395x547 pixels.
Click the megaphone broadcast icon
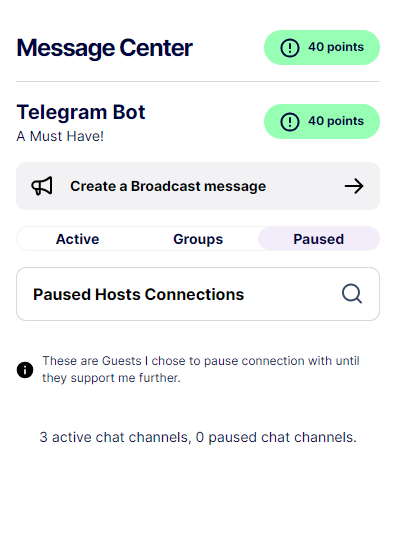(42, 186)
